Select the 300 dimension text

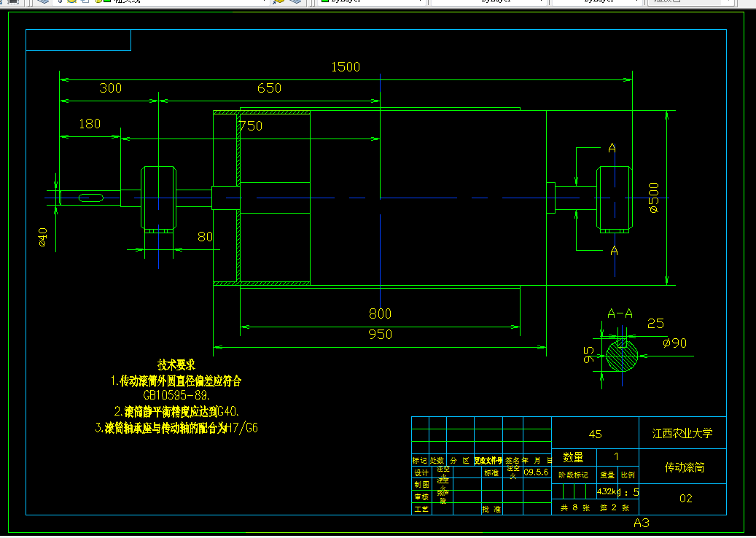110,88
